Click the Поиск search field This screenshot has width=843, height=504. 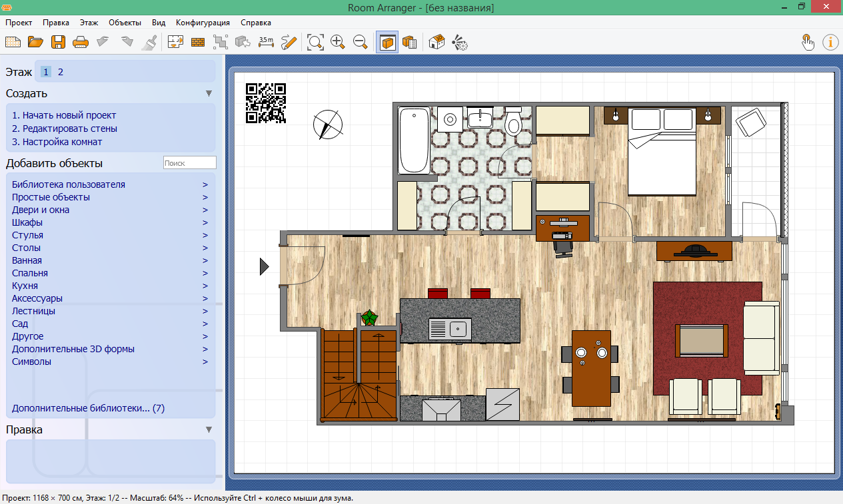(x=190, y=162)
